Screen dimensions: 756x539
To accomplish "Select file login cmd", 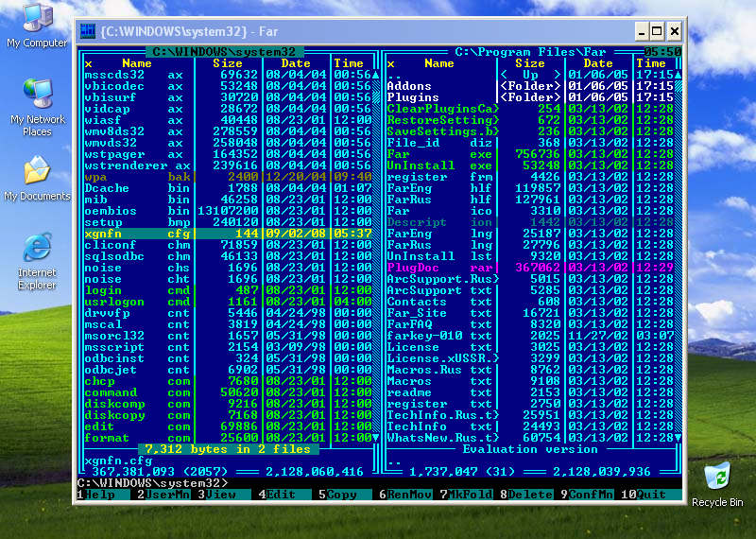I will [x=228, y=290].
